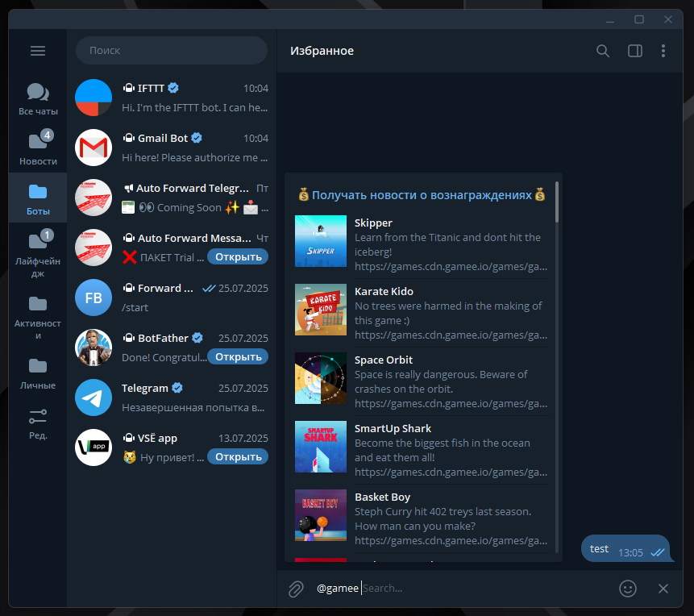Click the VSЁ app avatar
Image resolution: width=694 pixels, height=616 pixels.
[94, 447]
